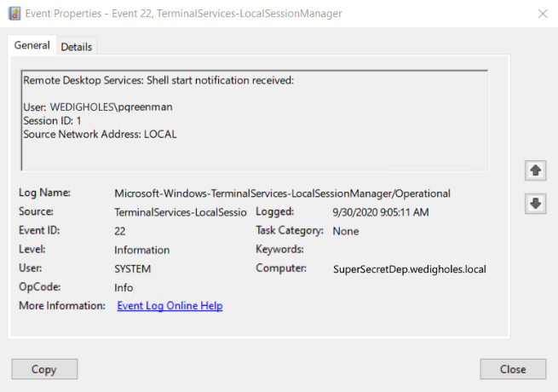The height and width of the screenshot is (392, 558).
Task: Switch to the Details tab
Action: tap(77, 47)
